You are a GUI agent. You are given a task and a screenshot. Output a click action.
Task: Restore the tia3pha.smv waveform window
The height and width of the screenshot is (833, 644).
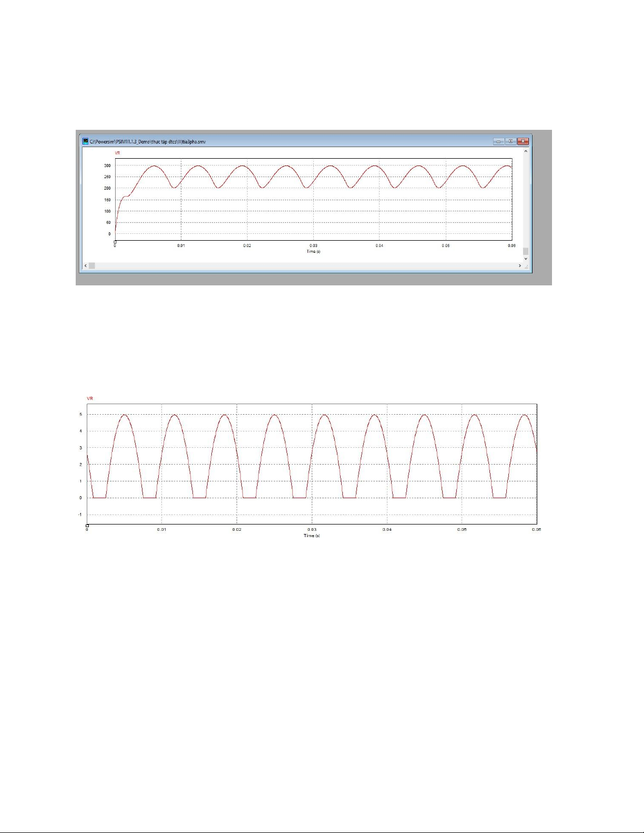coord(510,141)
